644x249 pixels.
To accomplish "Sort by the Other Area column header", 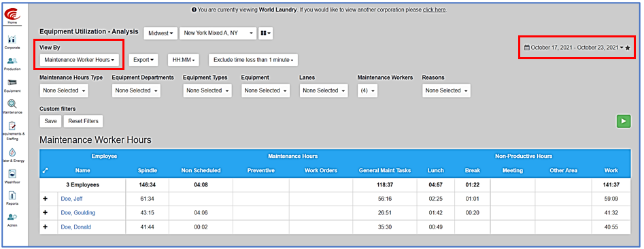I will tap(564, 170).
